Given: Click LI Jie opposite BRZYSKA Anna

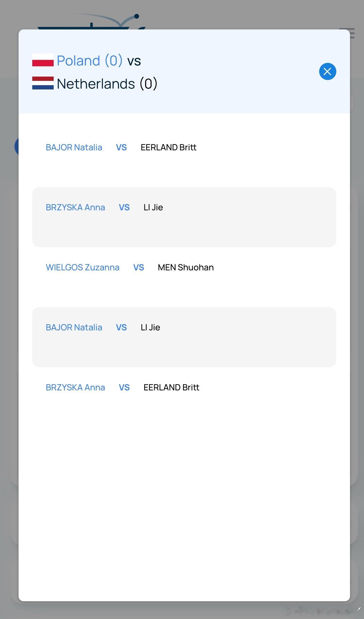Looking at the screenshot, I should (153, 207).
